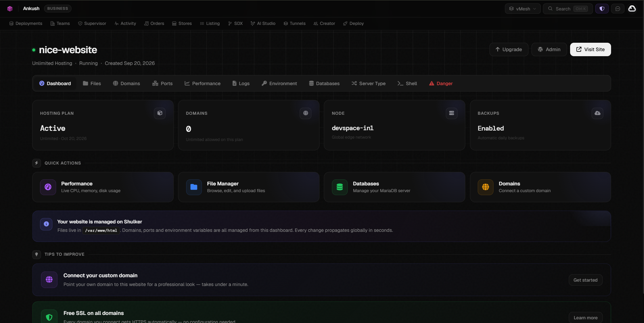Open the Ports tab
Screen dimensions: 644x323
click(162, 83)
